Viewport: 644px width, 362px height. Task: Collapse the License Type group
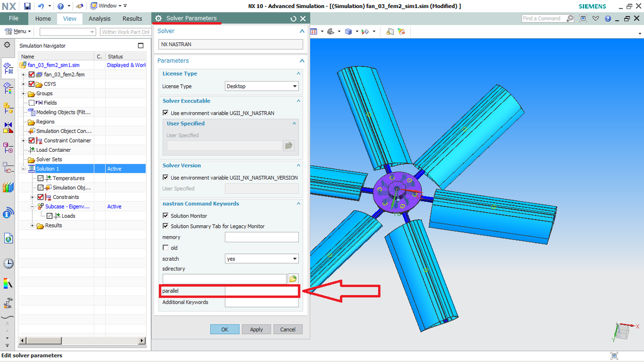299,73
